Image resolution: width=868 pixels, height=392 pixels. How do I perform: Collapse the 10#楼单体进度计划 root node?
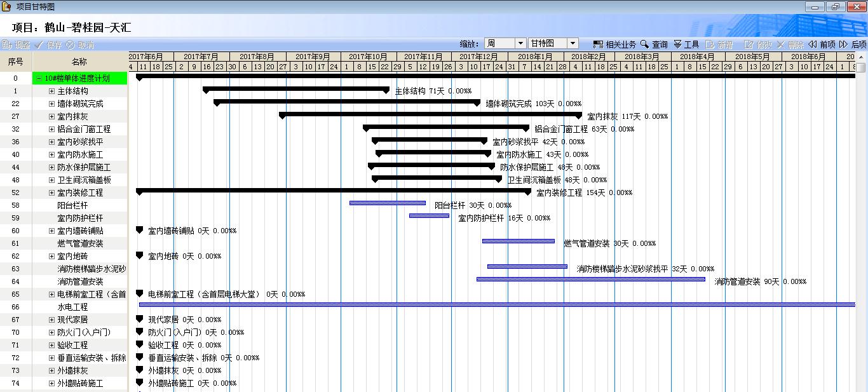pyautogui.click(x=39, y=79)
